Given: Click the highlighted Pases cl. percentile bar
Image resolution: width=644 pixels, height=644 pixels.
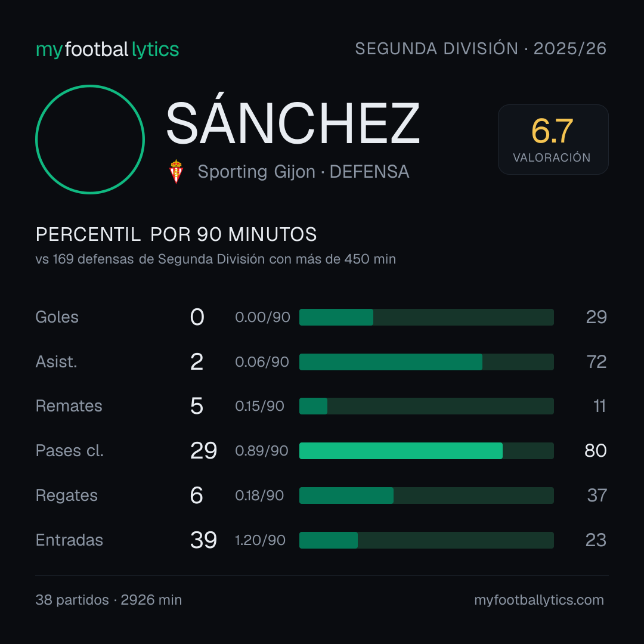Looking at the screenshot, I should [426, 451].
